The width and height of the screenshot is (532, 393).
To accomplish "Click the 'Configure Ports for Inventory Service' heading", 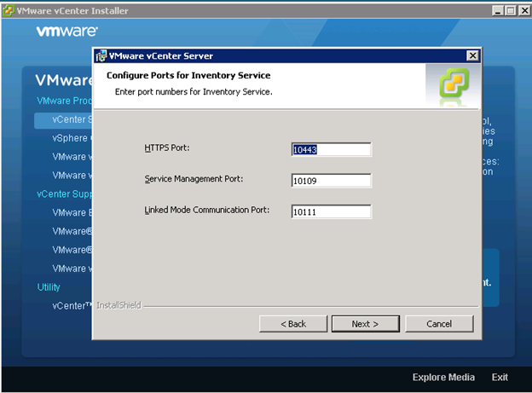I will tap(188, 75).
